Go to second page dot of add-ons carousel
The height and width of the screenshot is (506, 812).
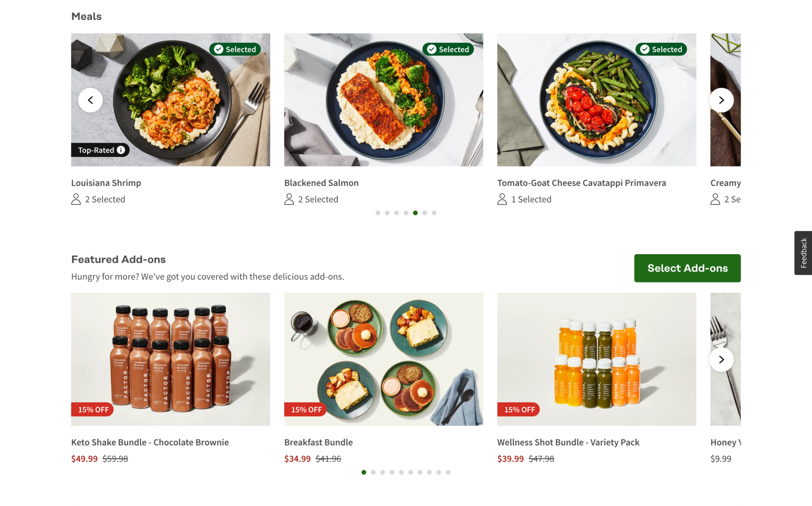[373, 472]
